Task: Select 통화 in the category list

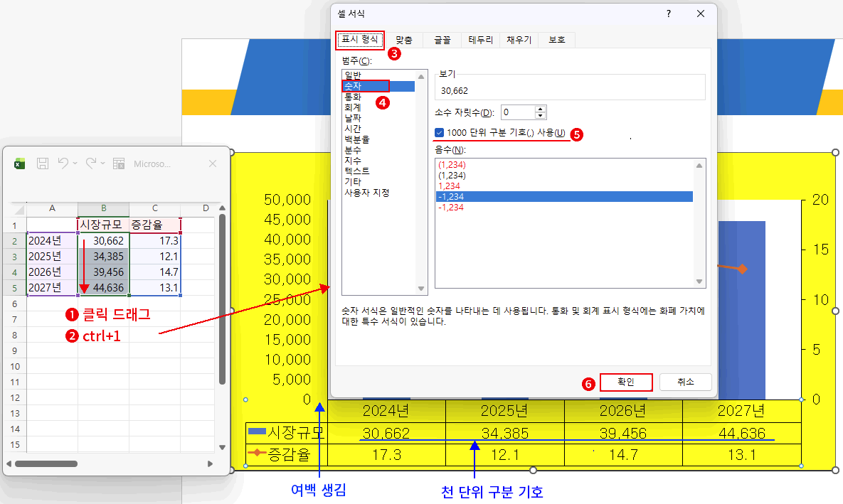Action: [x=352, y=97]
